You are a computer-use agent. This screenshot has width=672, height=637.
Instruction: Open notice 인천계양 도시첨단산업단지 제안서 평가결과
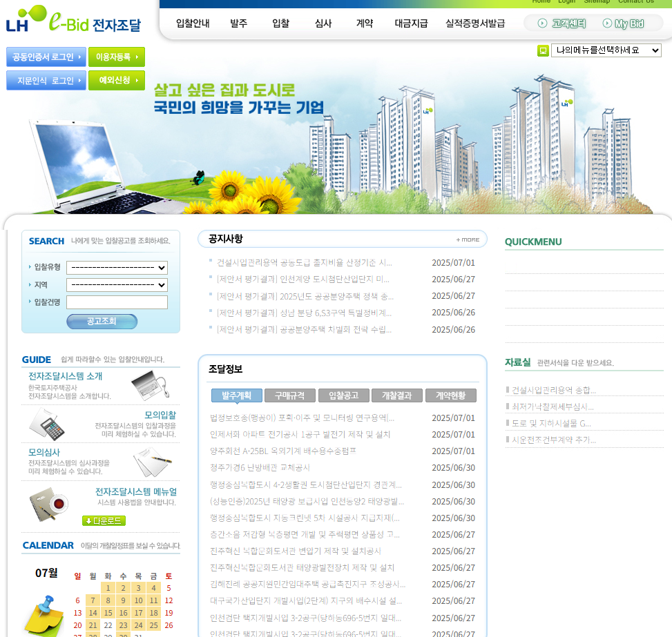[303, 279]
